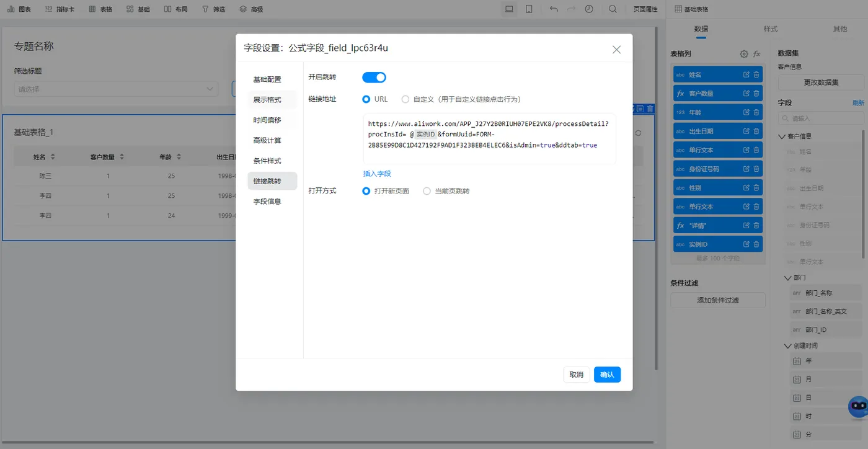Choose 当前页跳转 open method
This screenshot has height=449, width=868.
(446, 191)
